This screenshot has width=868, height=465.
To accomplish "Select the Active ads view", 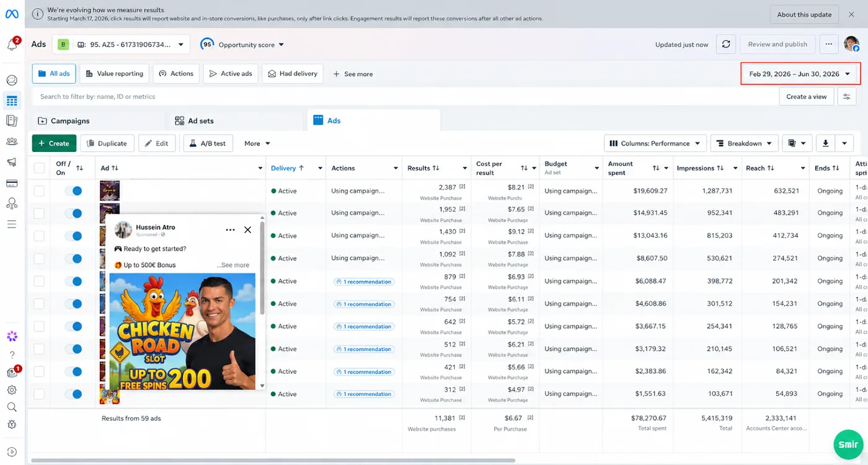I will (231, 74).
